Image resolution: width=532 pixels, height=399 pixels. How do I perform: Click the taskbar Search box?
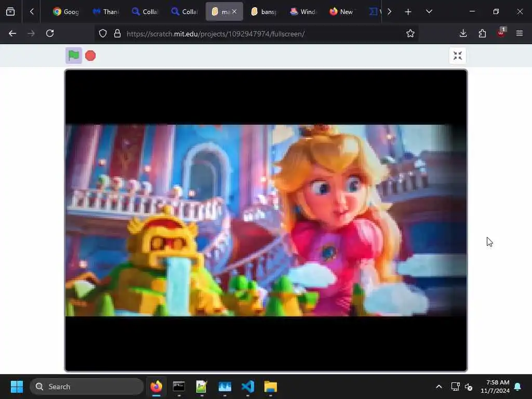coord(87,387)
